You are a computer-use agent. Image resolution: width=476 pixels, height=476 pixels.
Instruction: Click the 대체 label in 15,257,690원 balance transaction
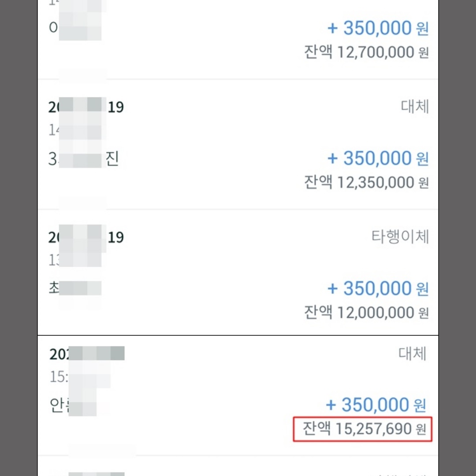(x=412, y=353)
